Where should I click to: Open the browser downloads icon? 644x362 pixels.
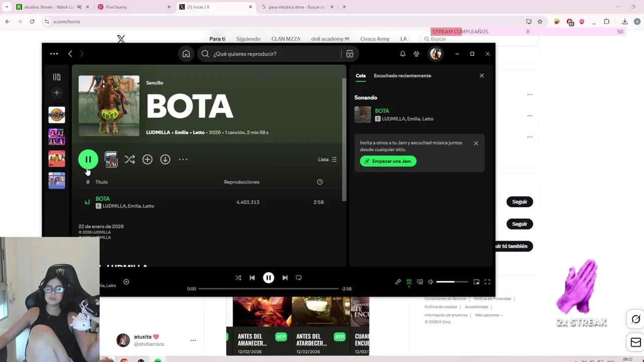pyautogui.click(x=625, y=22)
